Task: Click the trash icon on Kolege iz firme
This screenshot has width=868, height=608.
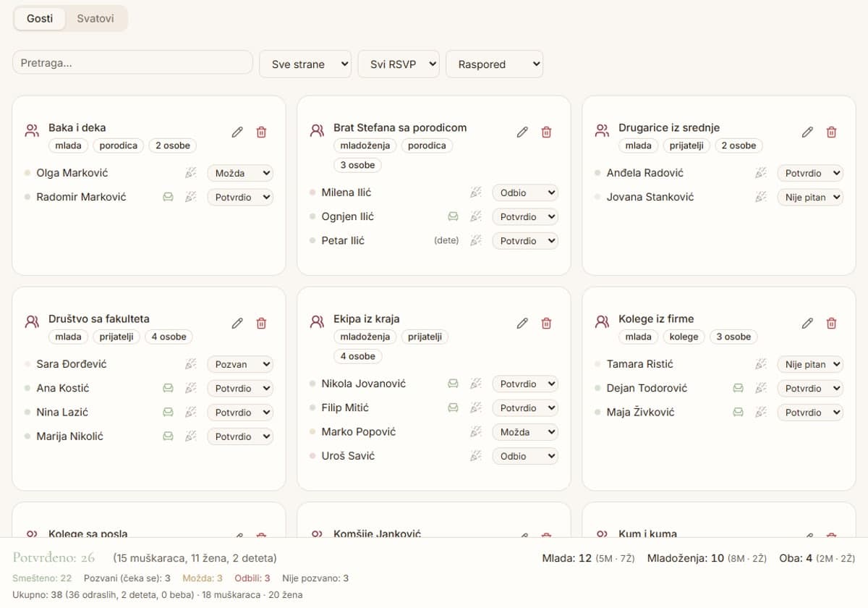Action: (831, 323)
